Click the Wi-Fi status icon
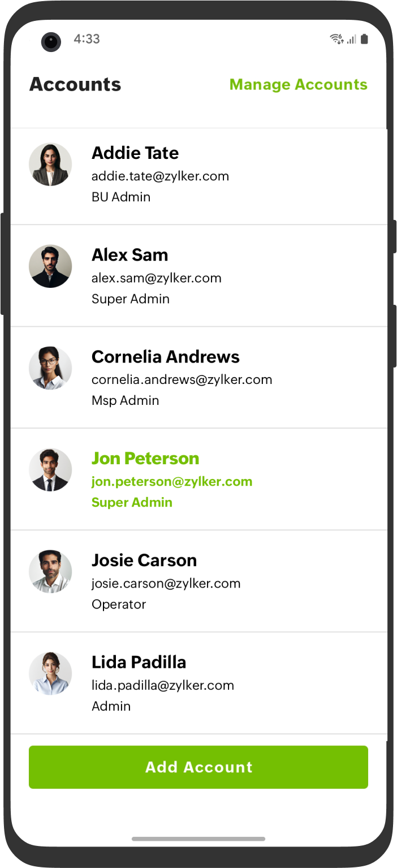This screenshot has height=868, width=397. pyautogui.click(x=336, y=39)
